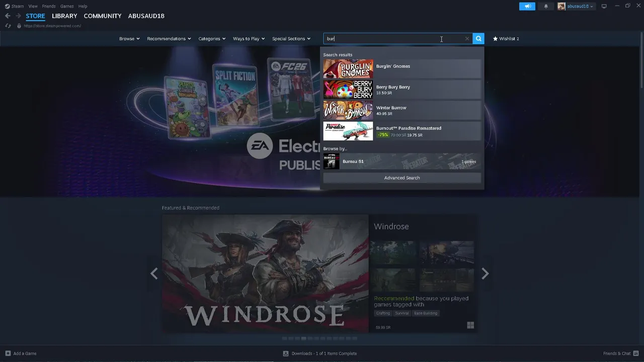Go forward with the forward arrow
The width and height of the screenshot is (644, 362).
click(18, 16)
